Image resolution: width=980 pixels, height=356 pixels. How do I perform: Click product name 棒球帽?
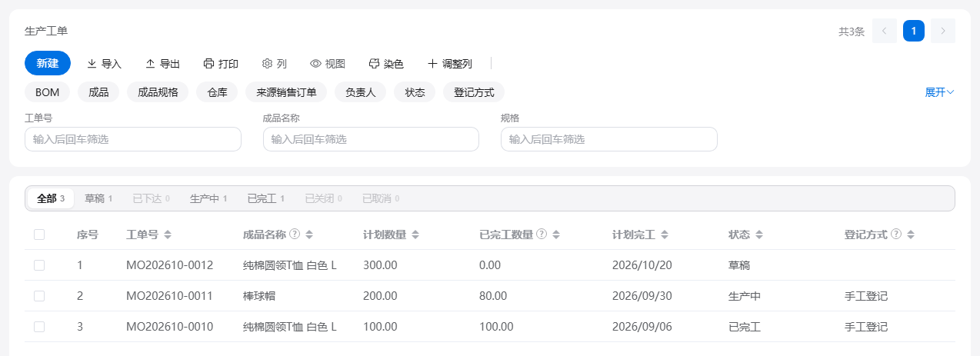click(x=258, y=296)
